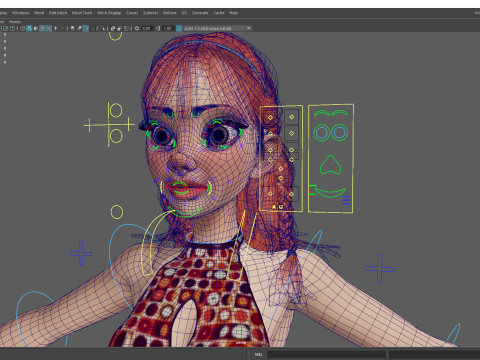The width and height of the screenshot is (480, 360).
Task: Select green lip control on the mouth
Action: tap(180, 188)
